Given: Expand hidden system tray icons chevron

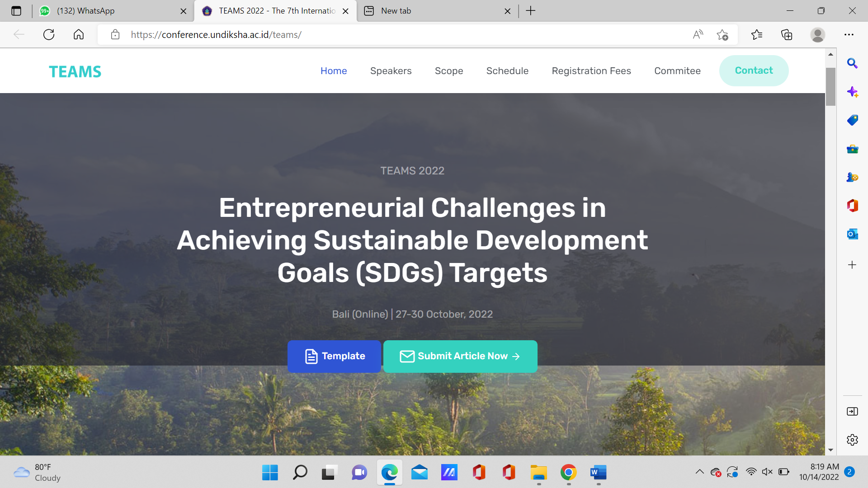Looking at the screenshot, I should click(x=699, y=472).
